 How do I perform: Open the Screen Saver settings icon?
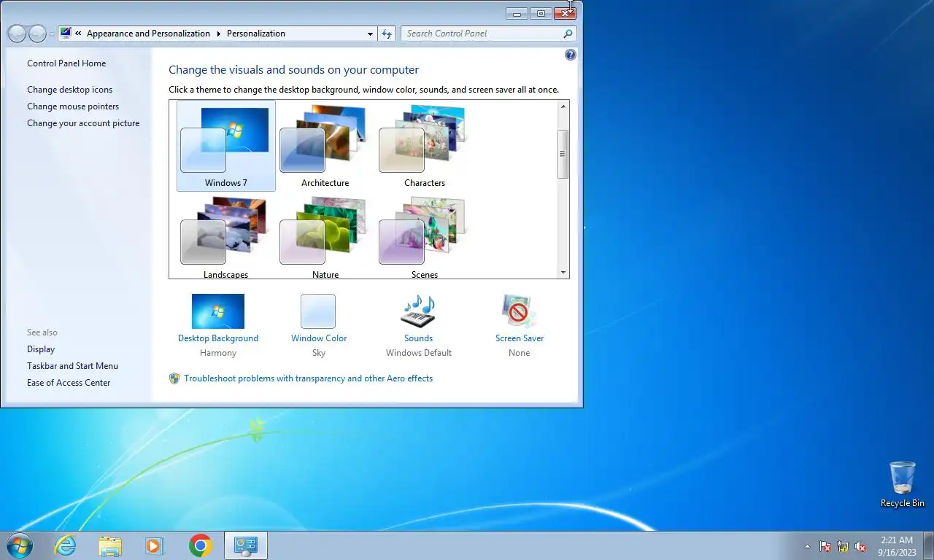point(519,311)
